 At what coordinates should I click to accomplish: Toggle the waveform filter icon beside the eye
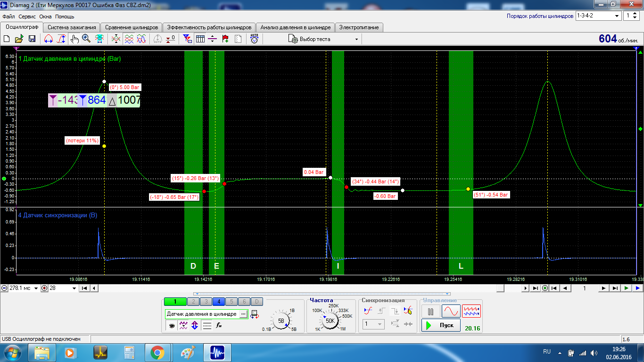[x=183, y=325]
